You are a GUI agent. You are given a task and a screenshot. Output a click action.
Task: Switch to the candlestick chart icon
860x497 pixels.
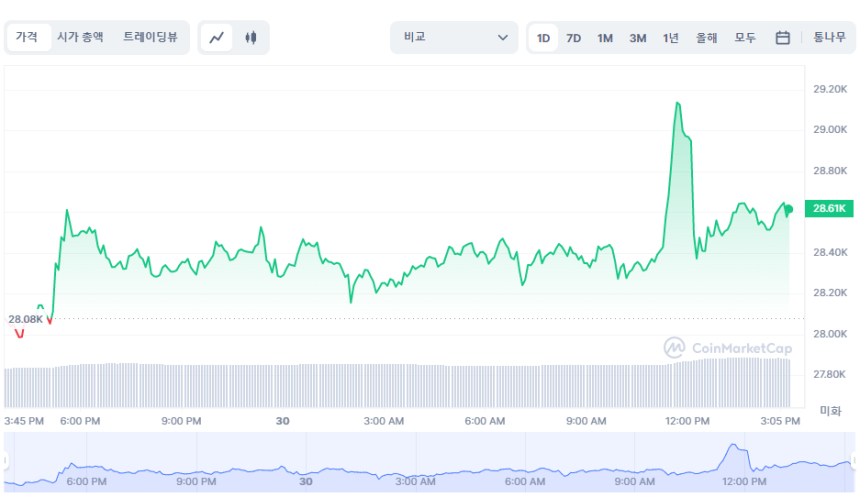(x=251, y=38)
